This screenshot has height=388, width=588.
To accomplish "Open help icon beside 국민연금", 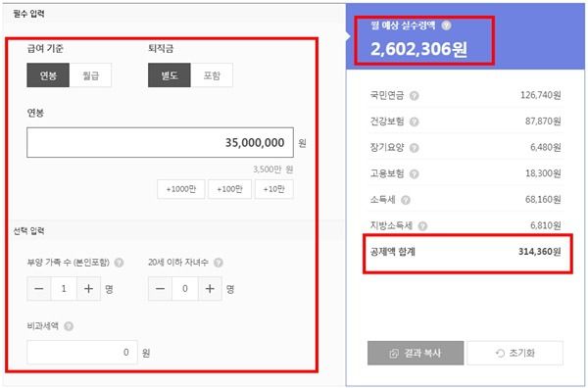I will pyautogui.click(x=414, y=96).
